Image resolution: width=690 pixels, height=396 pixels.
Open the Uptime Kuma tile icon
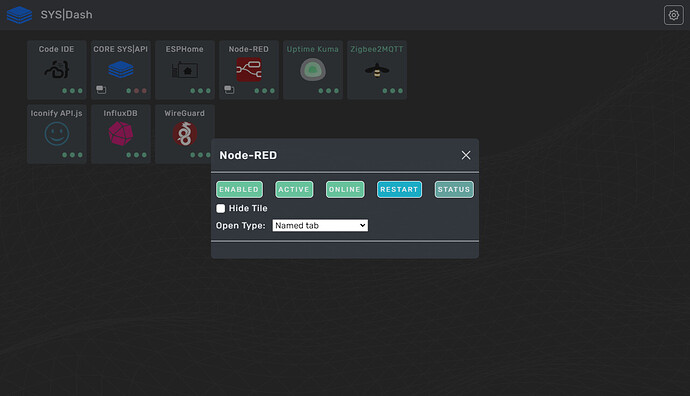pyautogui.click(x=313, y=70)
